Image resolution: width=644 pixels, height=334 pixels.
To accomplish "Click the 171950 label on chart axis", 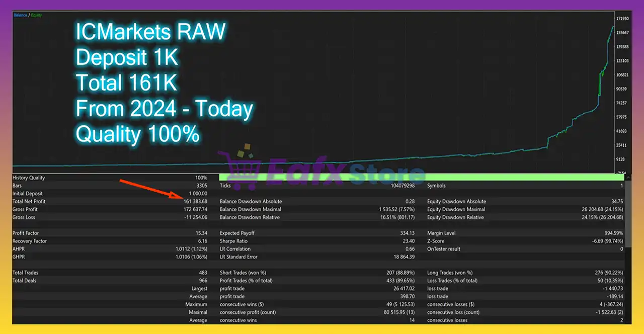I will tap(622, 19).
